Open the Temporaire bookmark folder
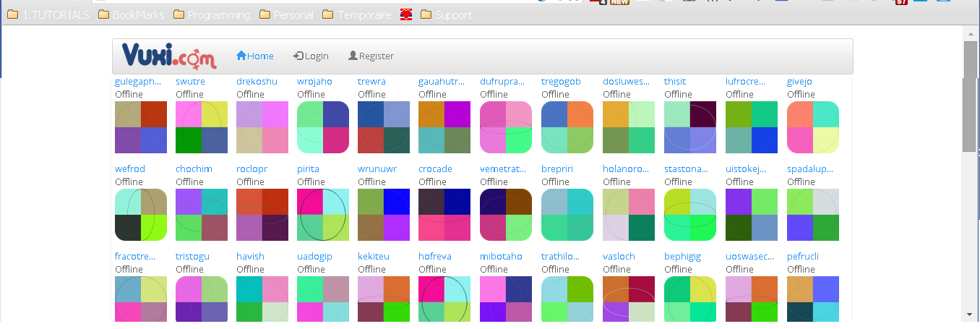Viewport: 980px width, 329px height. click(356, 14)
